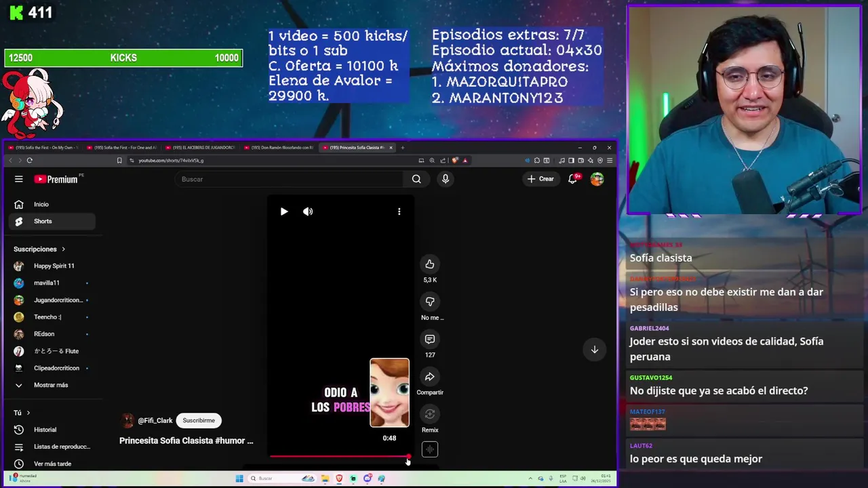Reload the page in browser

[30, 161]
